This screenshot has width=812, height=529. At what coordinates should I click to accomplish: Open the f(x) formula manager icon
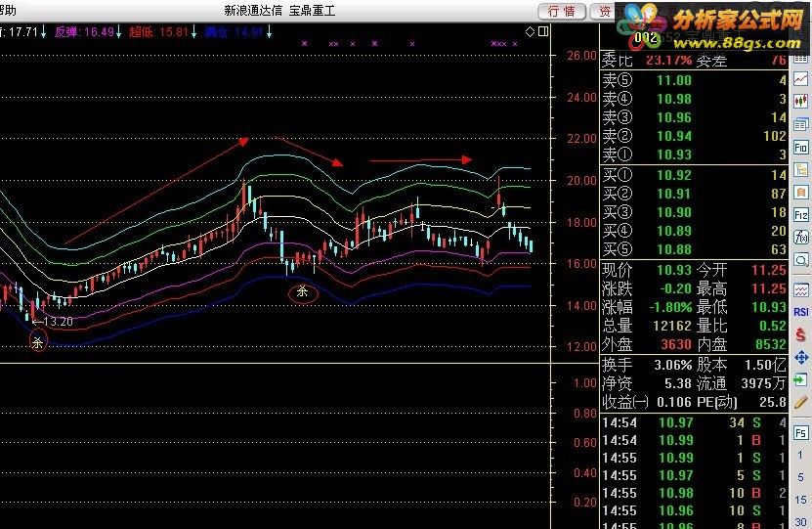(800, 238)
